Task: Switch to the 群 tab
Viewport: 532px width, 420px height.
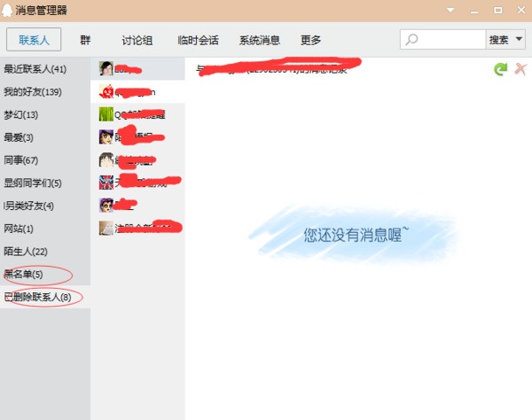Action: point(85,40)
